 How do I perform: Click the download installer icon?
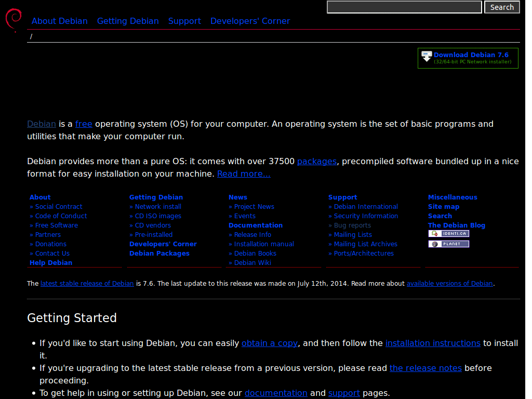427,56
